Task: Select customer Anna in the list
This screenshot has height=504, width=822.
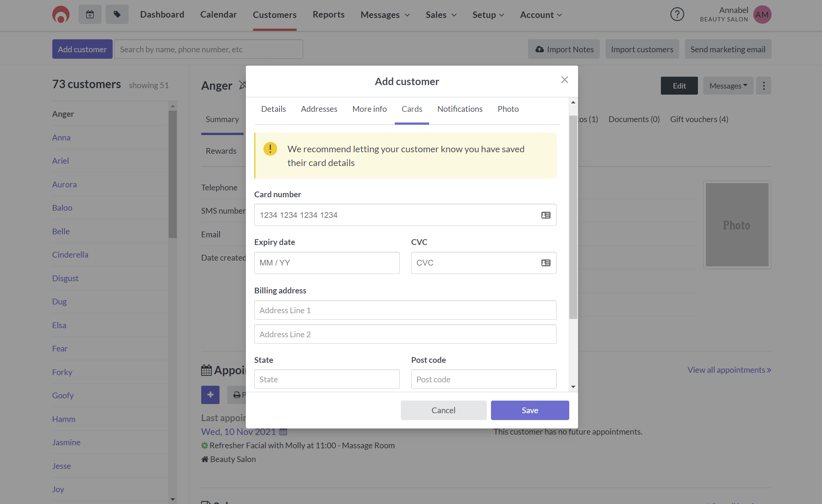Action: coord(61,138)
